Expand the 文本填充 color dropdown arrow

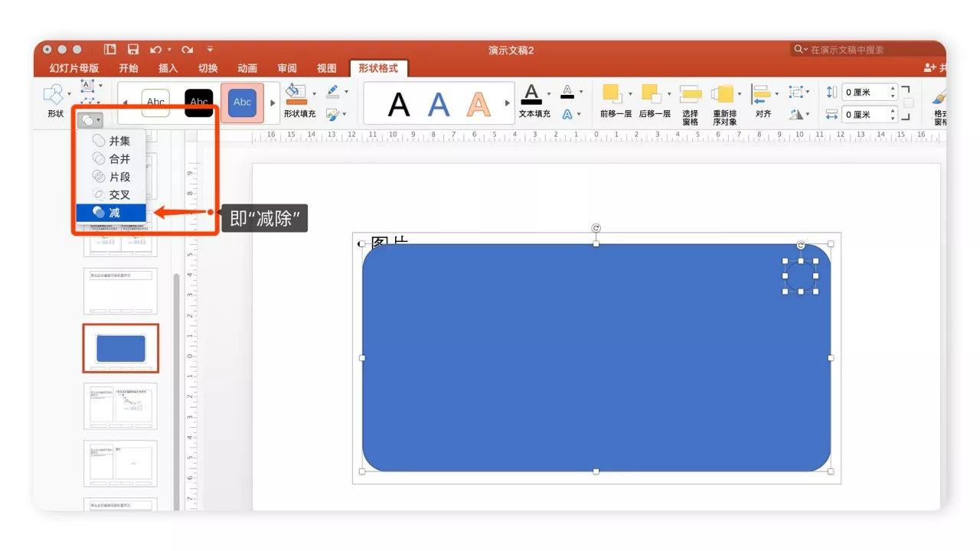tap(549, 94)
